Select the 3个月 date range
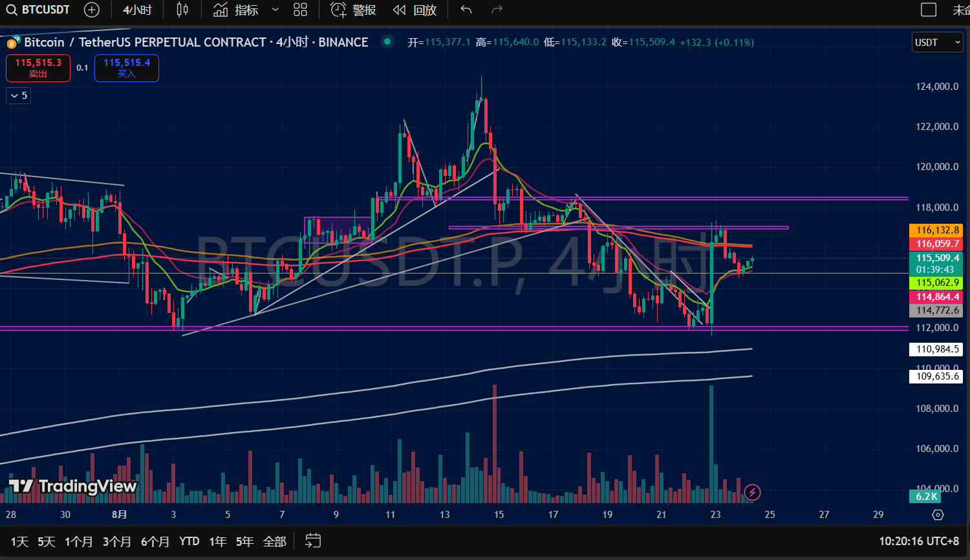This screenshot has width=970, height=560. [x=117, y=541]
